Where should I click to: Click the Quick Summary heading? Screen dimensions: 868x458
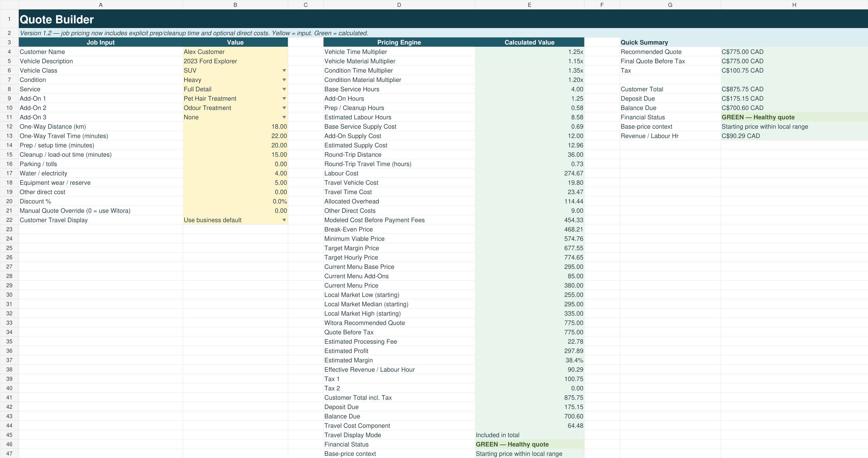(x=644, y=42)
